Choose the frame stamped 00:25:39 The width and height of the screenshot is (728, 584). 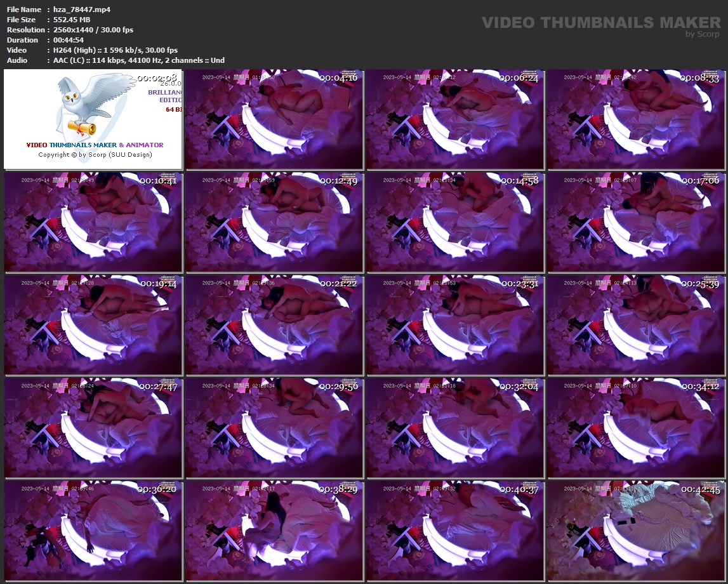(636, 325)
